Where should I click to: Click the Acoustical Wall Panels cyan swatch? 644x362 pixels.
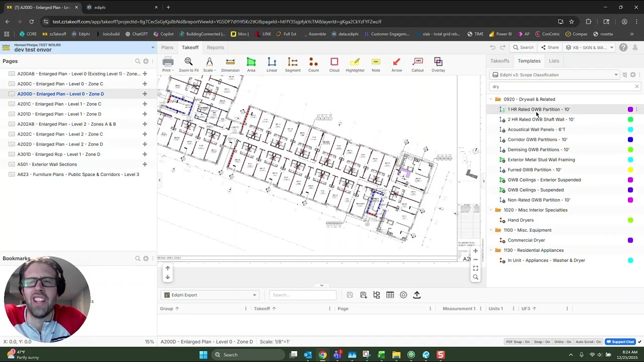pyautogui.click(x=630, y=130)
